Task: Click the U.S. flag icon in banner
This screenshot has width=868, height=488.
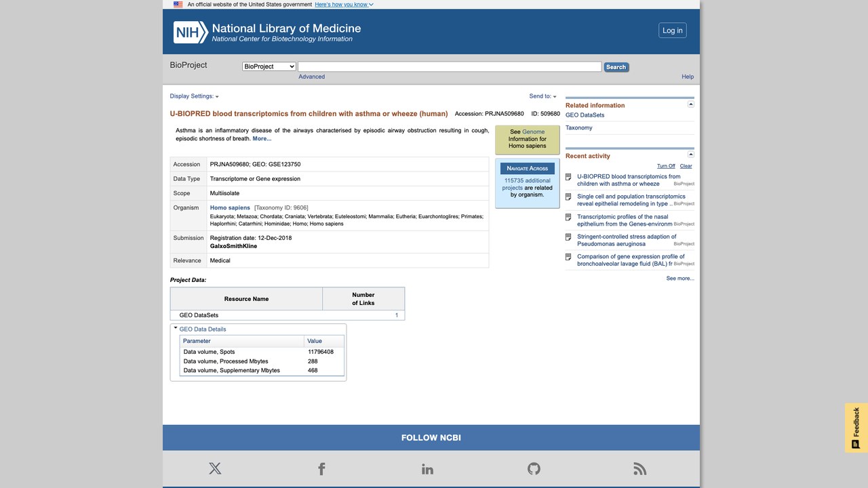Action: click(x=178, y=4)
